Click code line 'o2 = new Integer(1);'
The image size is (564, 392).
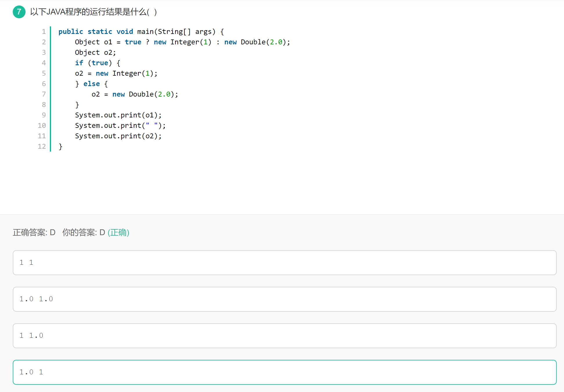pyautogui.click(x=116, y=73)
